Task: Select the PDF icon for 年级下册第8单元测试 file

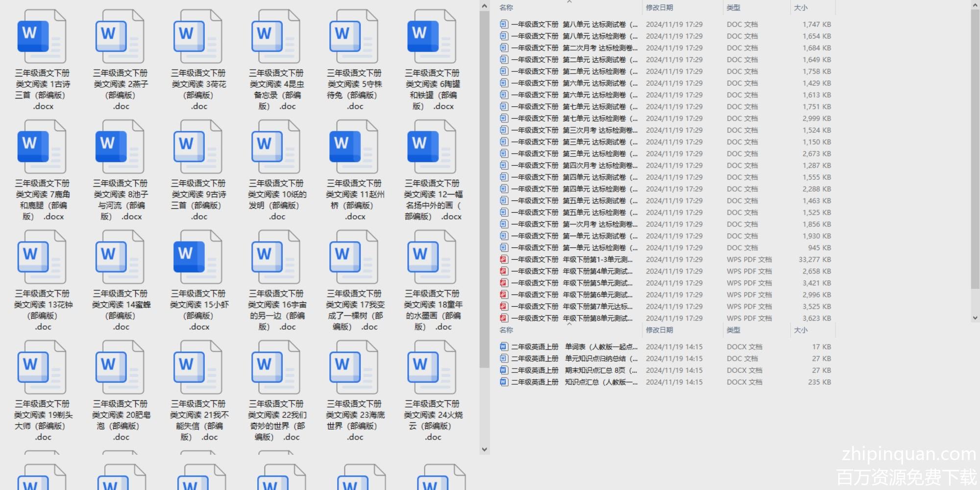Action: (503, 318)
